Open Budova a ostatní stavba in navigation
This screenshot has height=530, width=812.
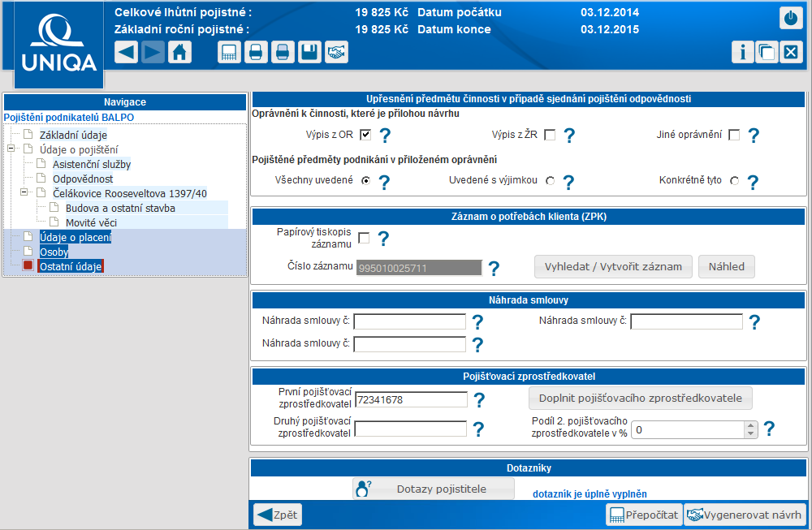pyautogui.click(x=120, y=208)
